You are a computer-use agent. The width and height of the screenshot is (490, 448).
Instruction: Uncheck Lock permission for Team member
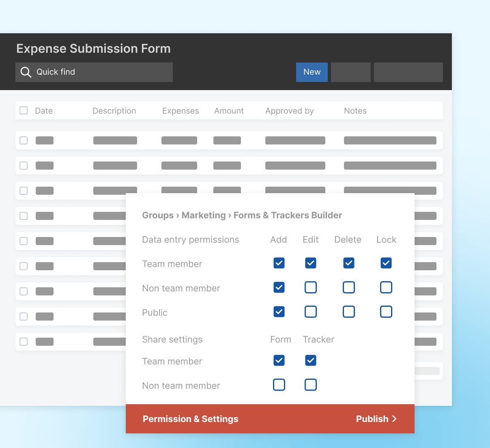386,263
